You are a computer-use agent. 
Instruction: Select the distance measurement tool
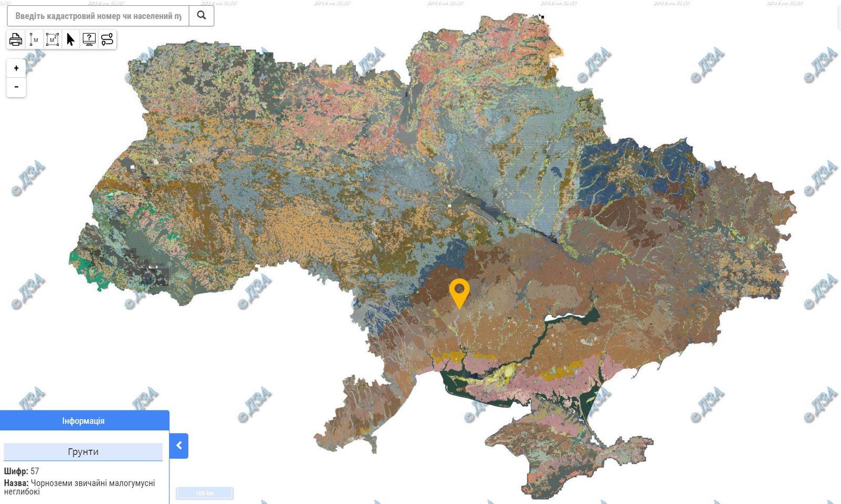point(34,39)
